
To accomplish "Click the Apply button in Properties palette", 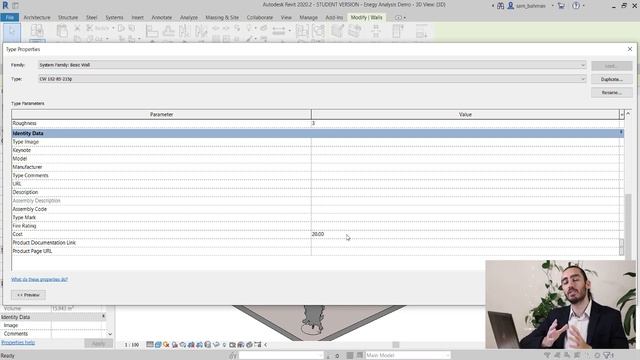I will click(x=98, y=343).
